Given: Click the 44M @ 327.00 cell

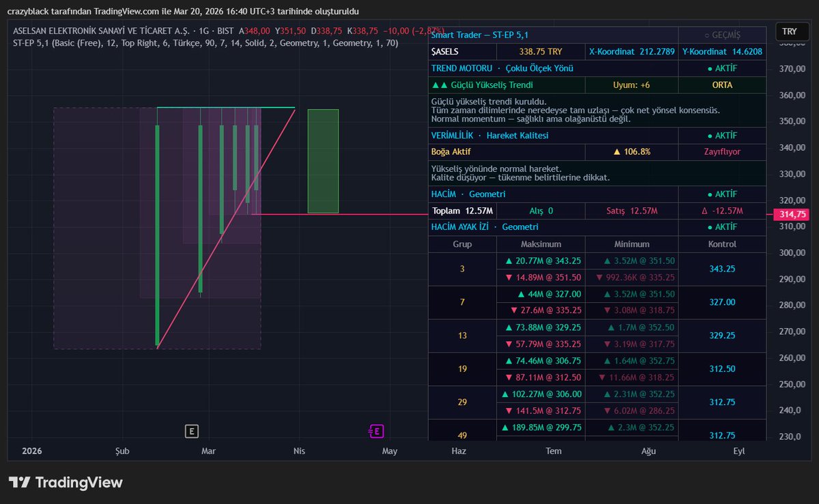Looking at the screenshot, I should point(541,294).
